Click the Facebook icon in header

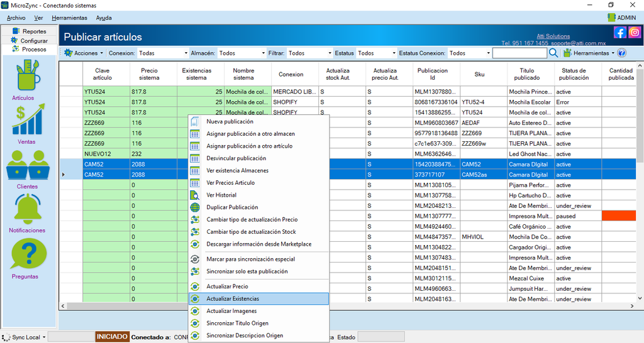tap(619, 33)
